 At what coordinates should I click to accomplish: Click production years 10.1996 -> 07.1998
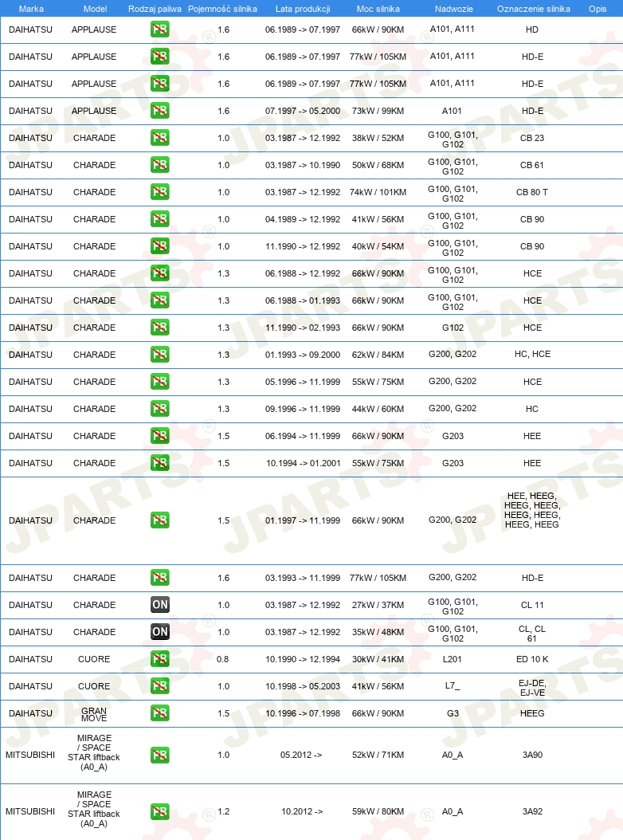pos(303,713)
